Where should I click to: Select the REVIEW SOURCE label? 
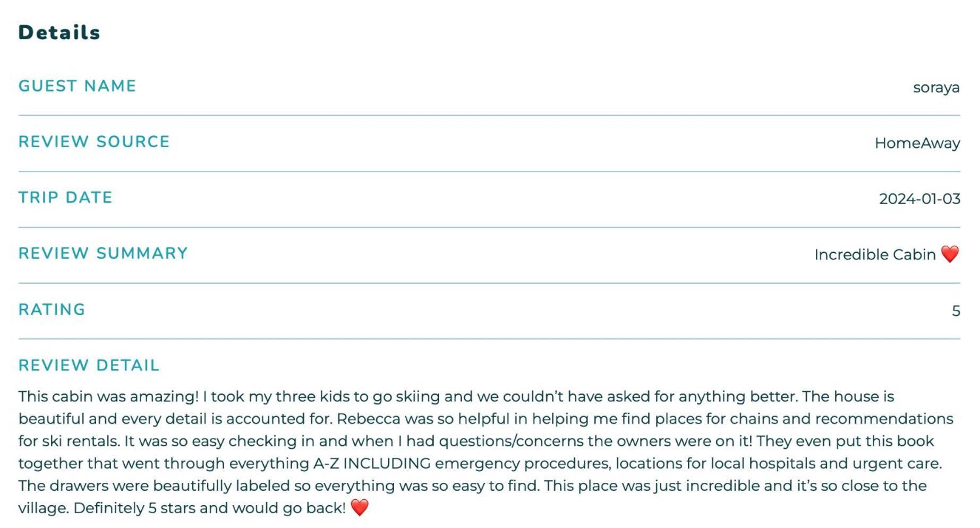(x=94, y=142)
